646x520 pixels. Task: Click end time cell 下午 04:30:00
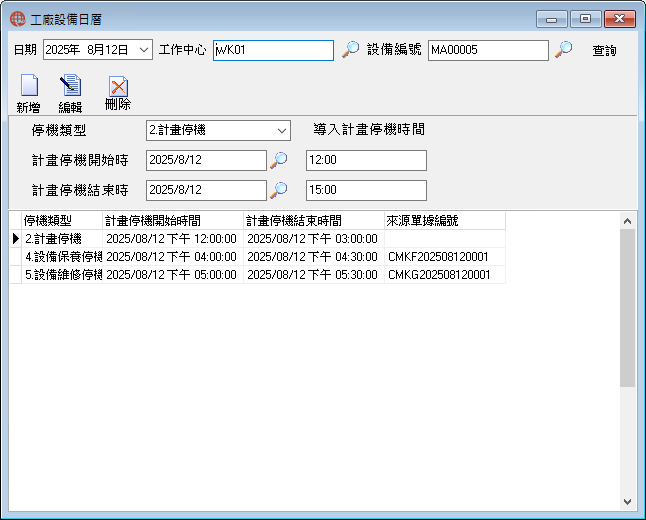(312, 257)
